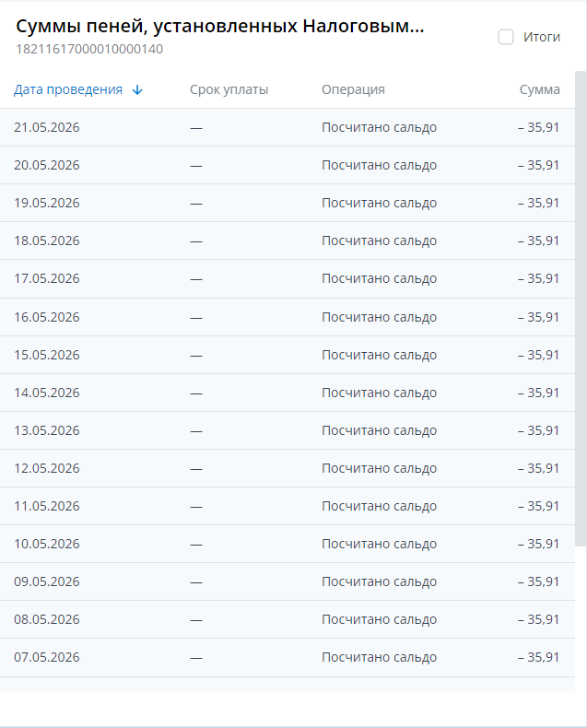Click Посчитано сальдо in the 10.05.2026 row
Screen dimensions: 587x728
[x=379, y=544]
